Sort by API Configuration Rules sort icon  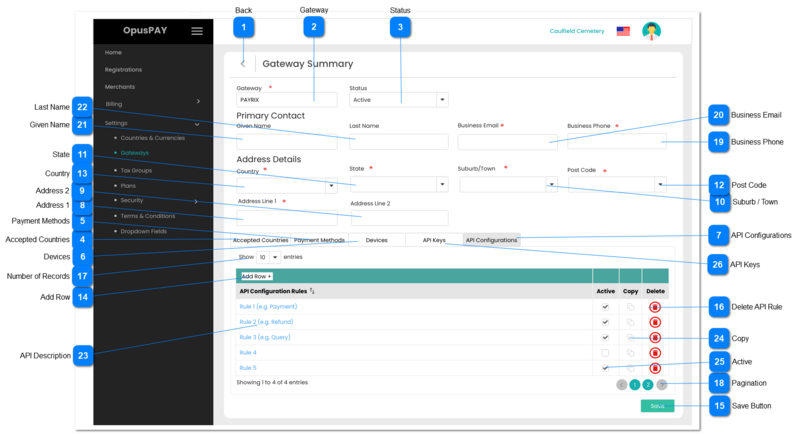coord(312,291)
